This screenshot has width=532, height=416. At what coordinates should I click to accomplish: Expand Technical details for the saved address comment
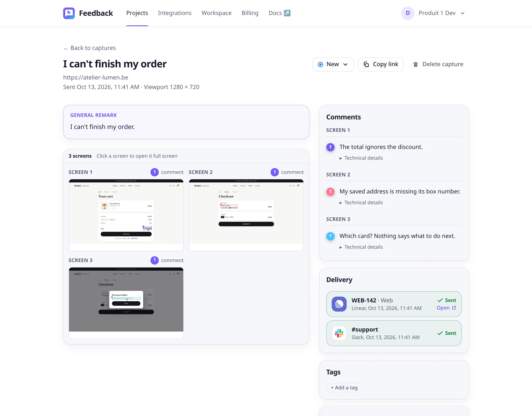point(361,203)
